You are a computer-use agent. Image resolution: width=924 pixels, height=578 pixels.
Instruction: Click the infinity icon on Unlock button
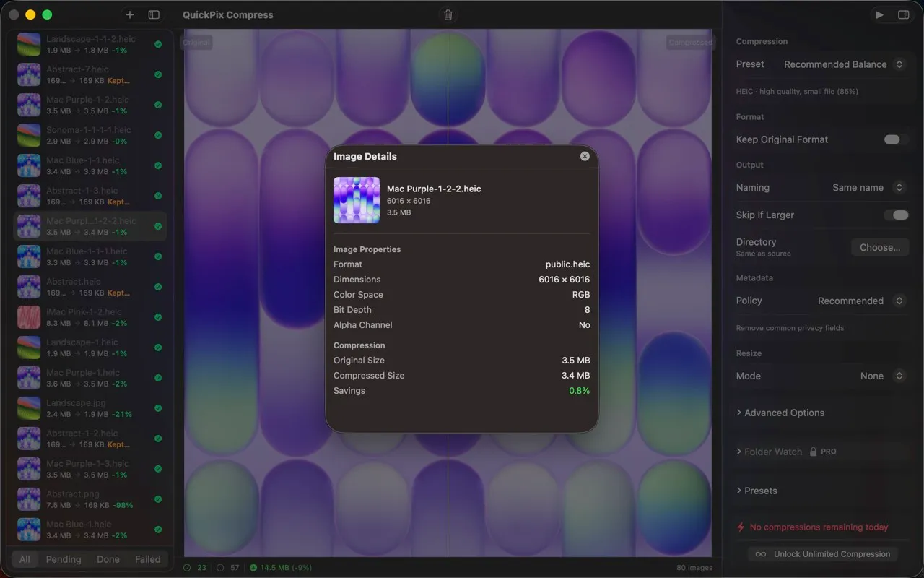click(760, 554)
